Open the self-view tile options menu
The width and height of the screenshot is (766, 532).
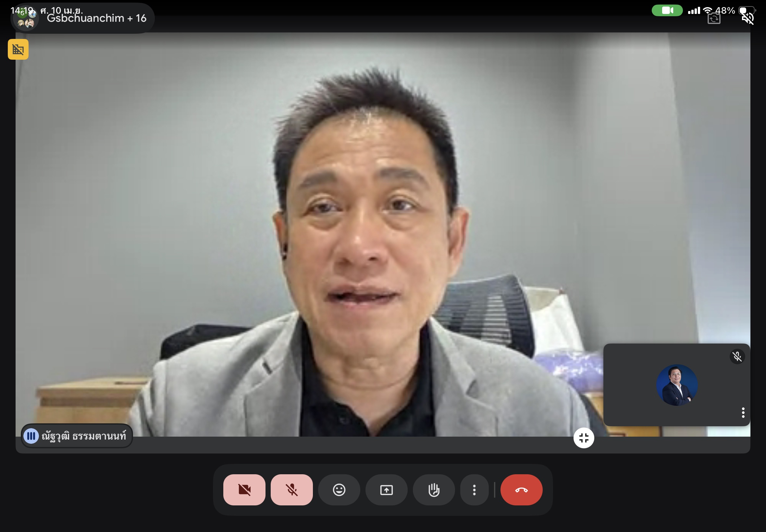click(x=743, y=412)
